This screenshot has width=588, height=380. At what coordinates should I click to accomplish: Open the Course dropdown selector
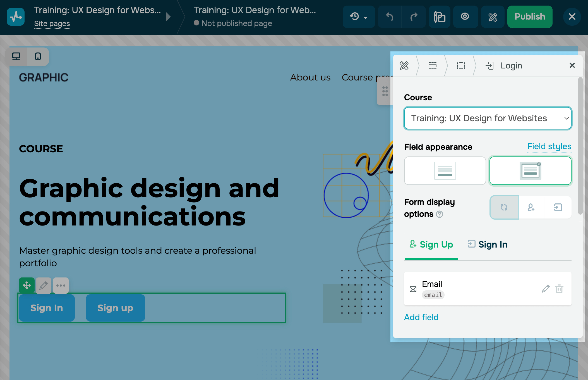tap(488, 118)
